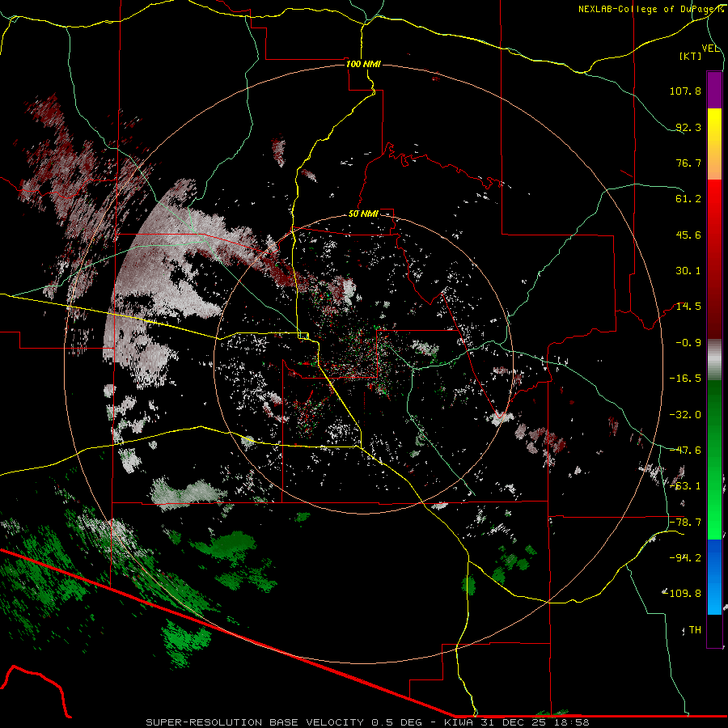Click the 14.5 velocity scale value
Viewport: 728px width, 728px height.
[x=688, y=307]
